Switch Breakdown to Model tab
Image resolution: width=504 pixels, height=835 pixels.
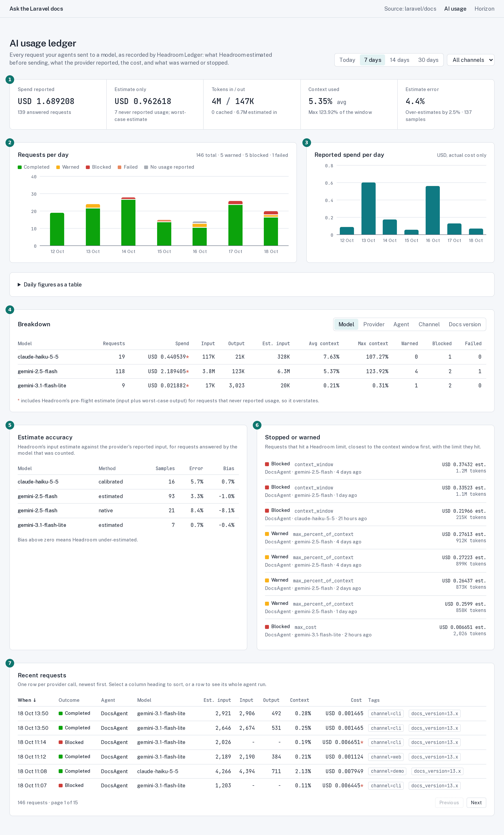346,324
